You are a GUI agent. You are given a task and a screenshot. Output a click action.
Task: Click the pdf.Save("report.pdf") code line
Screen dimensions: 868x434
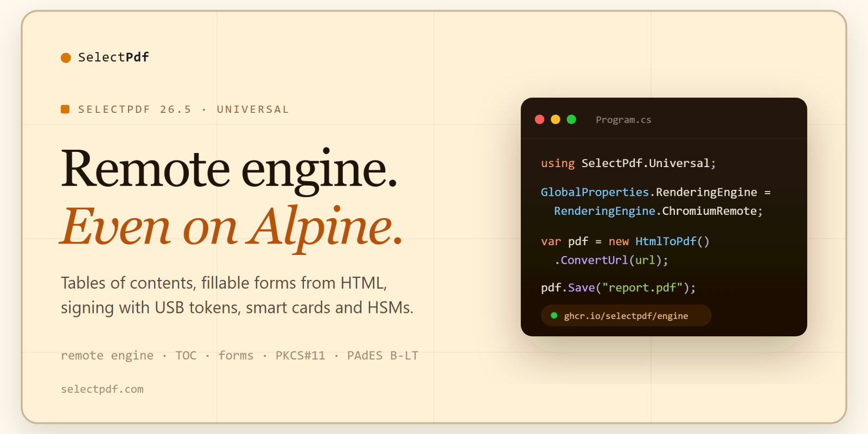coord(618,288)
